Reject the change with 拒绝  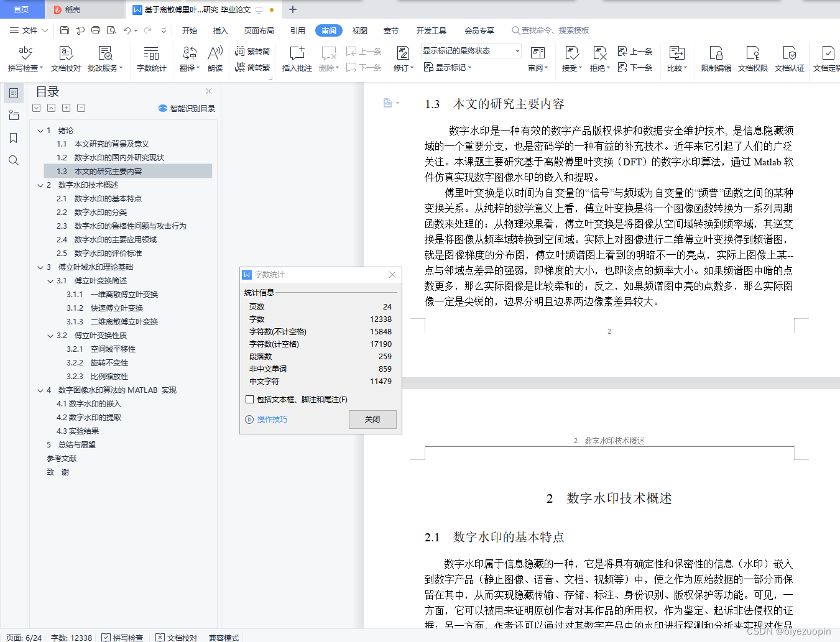point(599,59)
